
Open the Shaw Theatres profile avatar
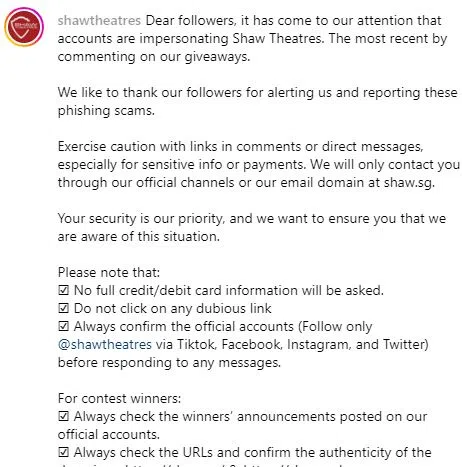pyautogui.click(x=24, y=27)
